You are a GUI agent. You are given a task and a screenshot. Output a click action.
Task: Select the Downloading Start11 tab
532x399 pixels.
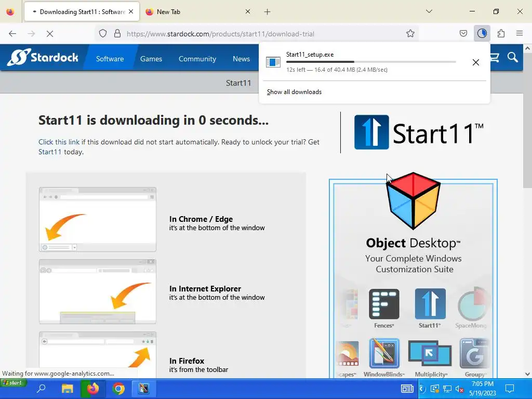(x=82, y=12)
